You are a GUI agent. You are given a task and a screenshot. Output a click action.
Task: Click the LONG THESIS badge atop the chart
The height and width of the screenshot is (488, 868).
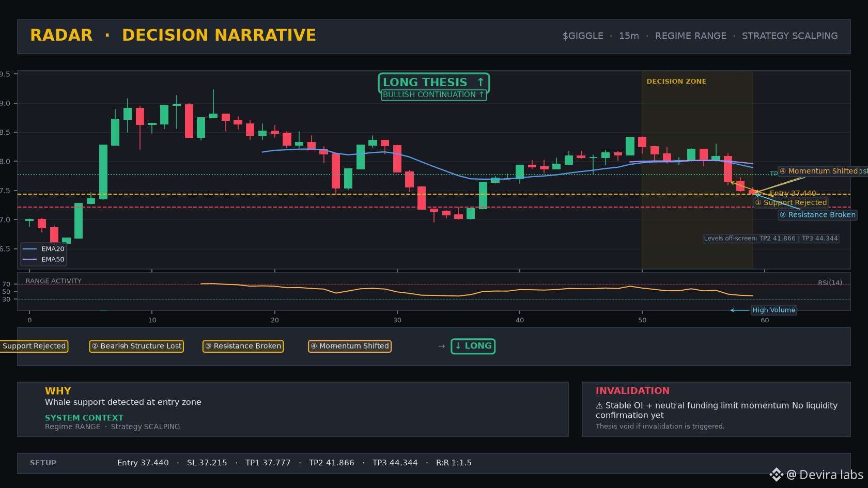433,82
